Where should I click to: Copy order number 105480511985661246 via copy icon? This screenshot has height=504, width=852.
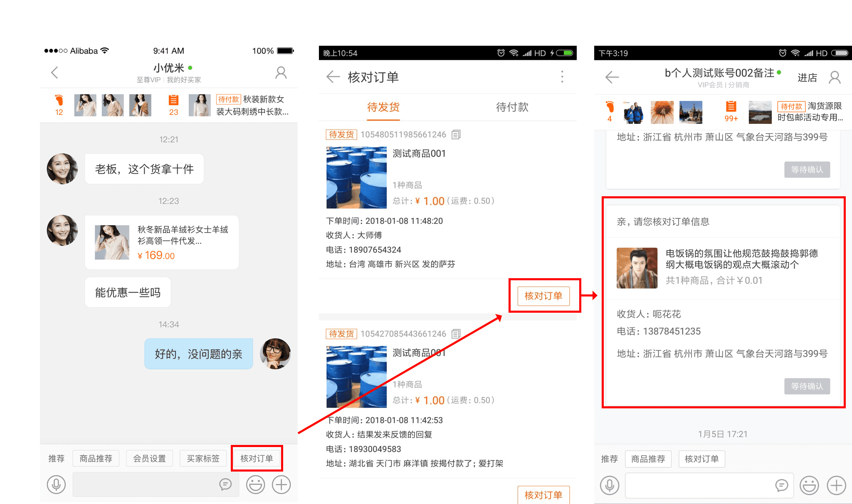(456, 135)
